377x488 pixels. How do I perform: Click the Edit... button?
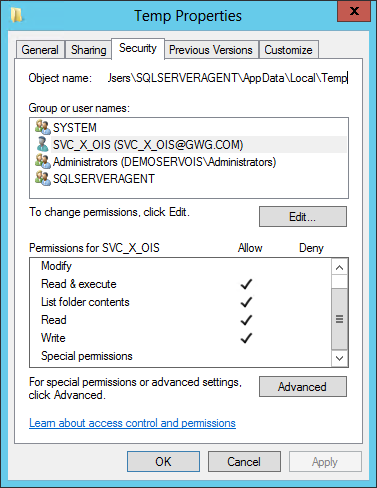303,217
